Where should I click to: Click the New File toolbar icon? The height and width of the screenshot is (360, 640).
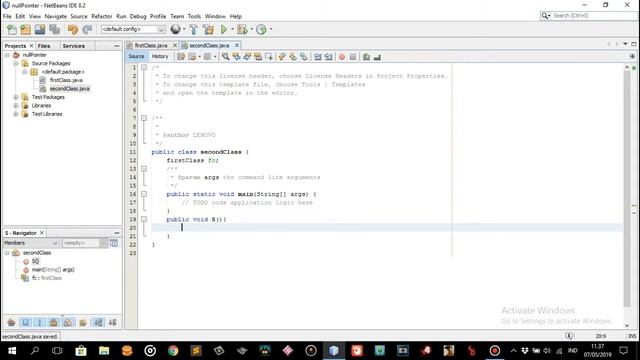pos(12,29)
